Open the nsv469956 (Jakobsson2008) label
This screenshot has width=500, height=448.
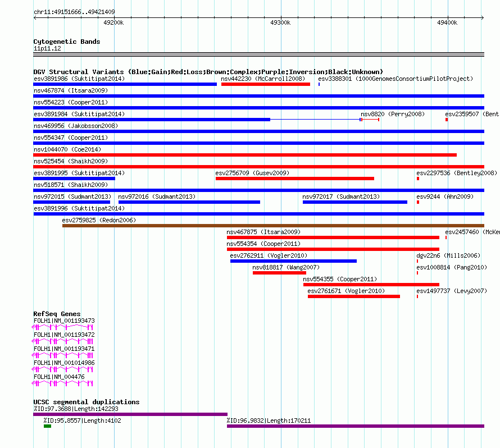pos(76,126)
